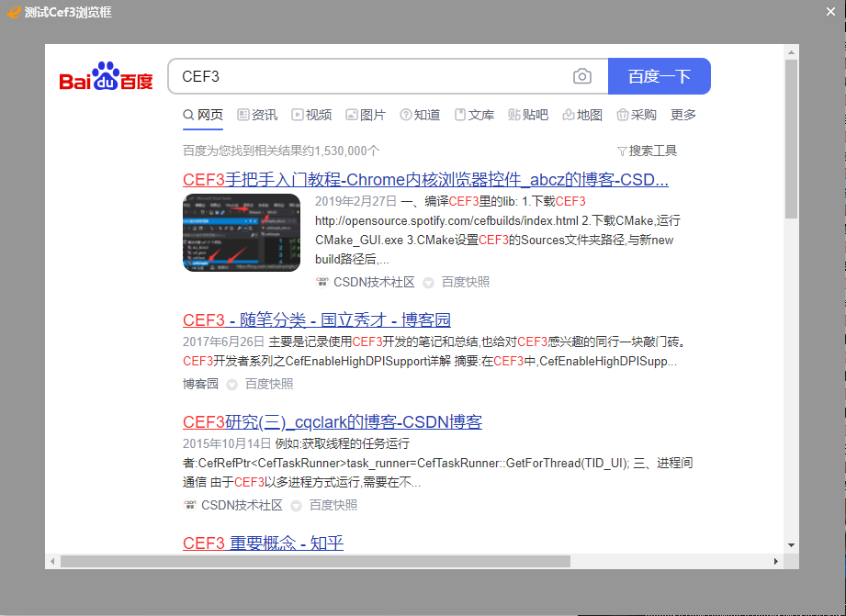Open 百度快照 for the 博客园 result
The height and width of the screenshot is (616, 846).
[269, 384]
